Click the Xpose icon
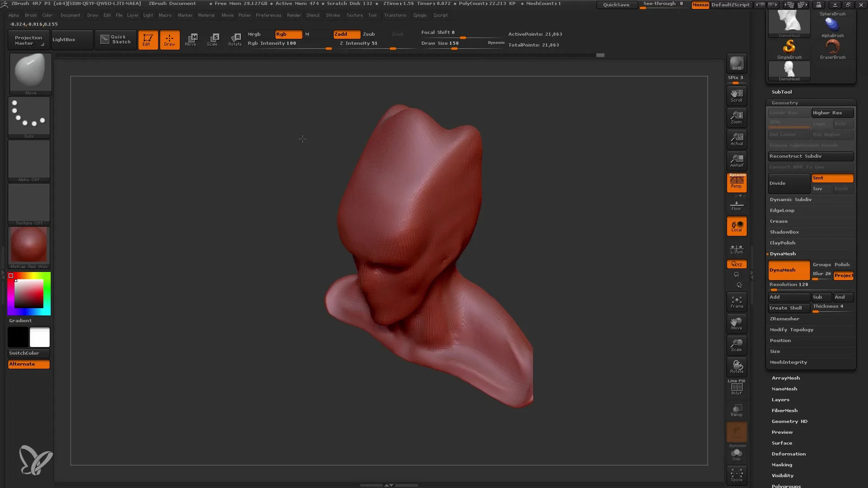This screenshot has width=868, height=488. pos(736,475)
